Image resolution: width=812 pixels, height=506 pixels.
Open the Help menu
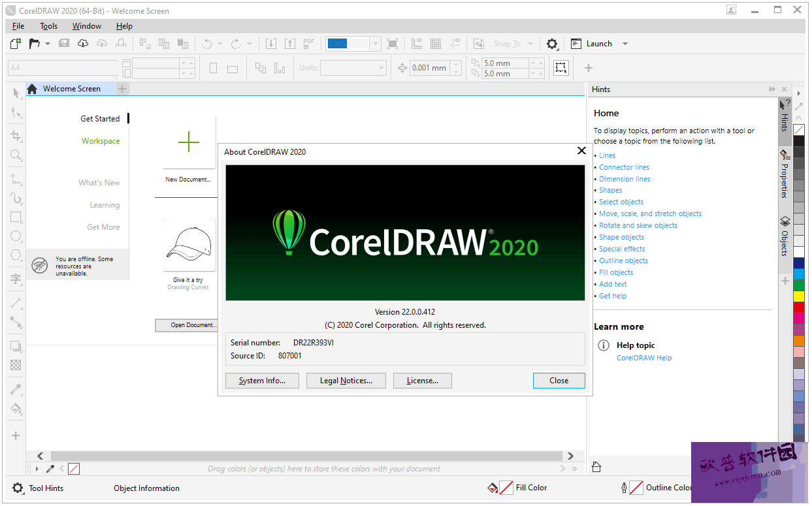[x=124, y=26]
